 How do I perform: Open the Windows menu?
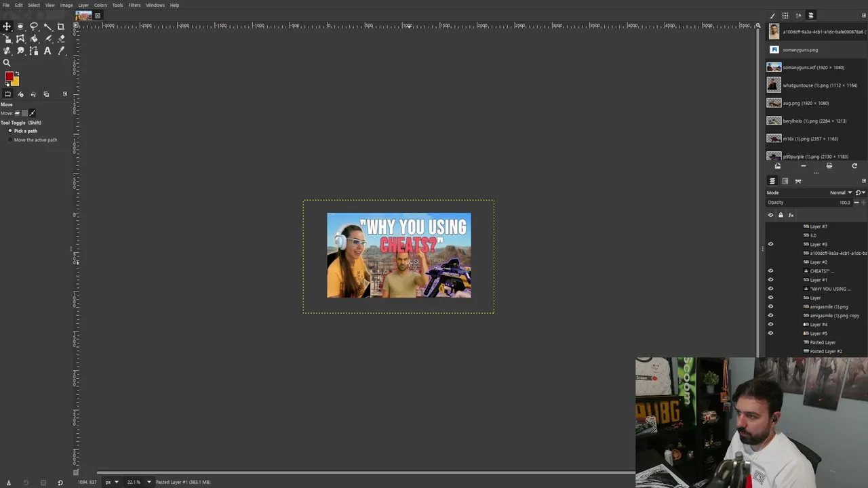pos(155,5)
